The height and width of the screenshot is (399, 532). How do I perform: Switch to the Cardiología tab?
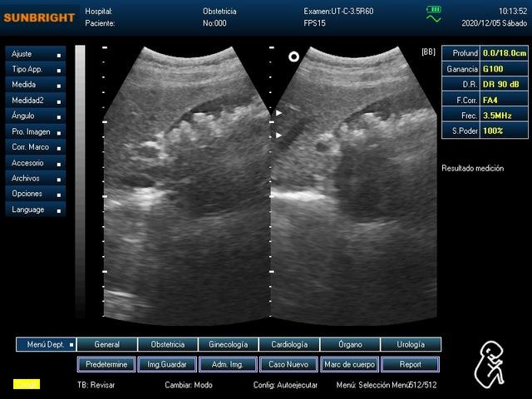point(289,344)
